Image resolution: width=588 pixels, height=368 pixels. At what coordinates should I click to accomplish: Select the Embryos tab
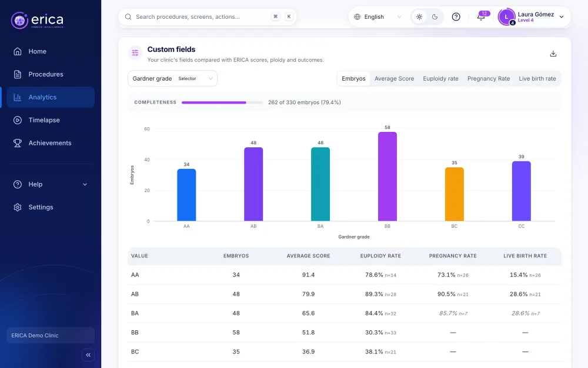coord(353,78)
